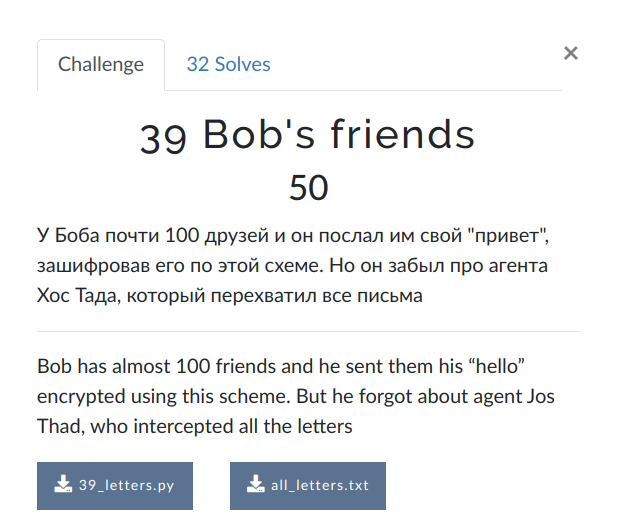Download the all_letters.txt file
The height and width of the screenshot is (522, 617).
tap(308, 486)
